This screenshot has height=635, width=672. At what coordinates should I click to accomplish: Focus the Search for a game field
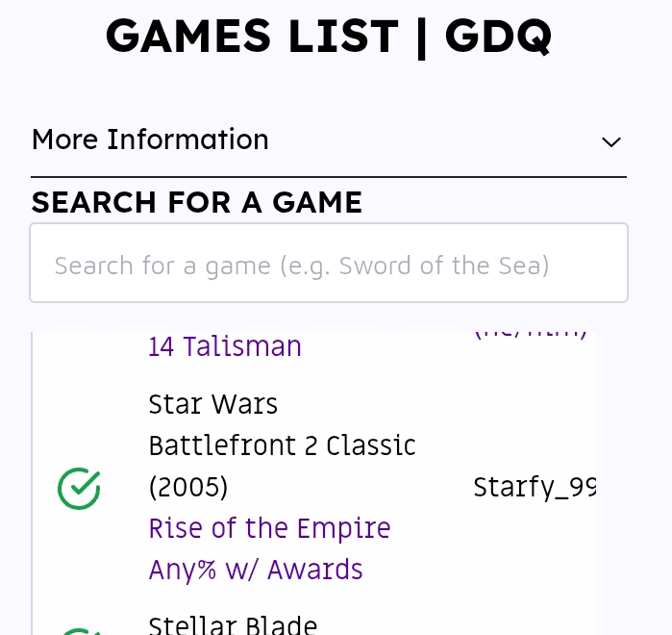click(329, 264)
